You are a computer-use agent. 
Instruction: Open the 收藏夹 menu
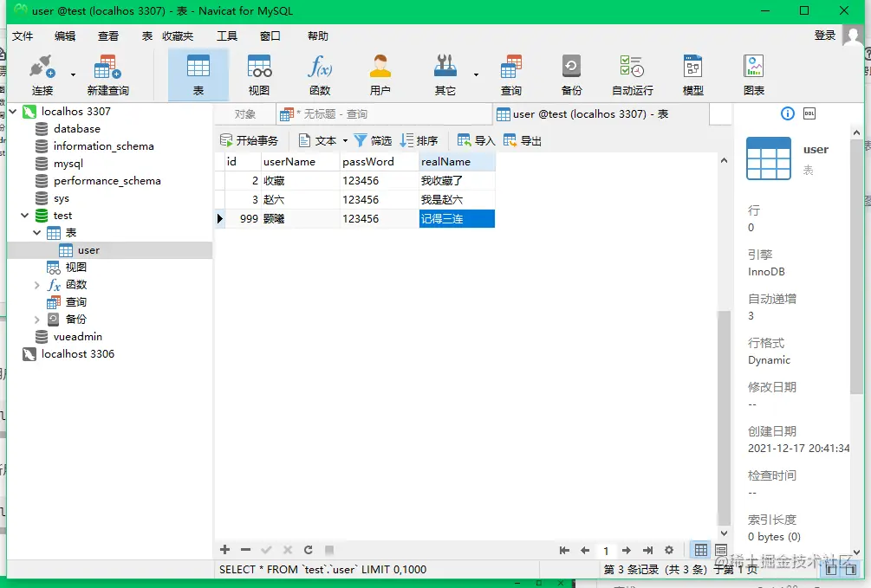tap(178, 36)
